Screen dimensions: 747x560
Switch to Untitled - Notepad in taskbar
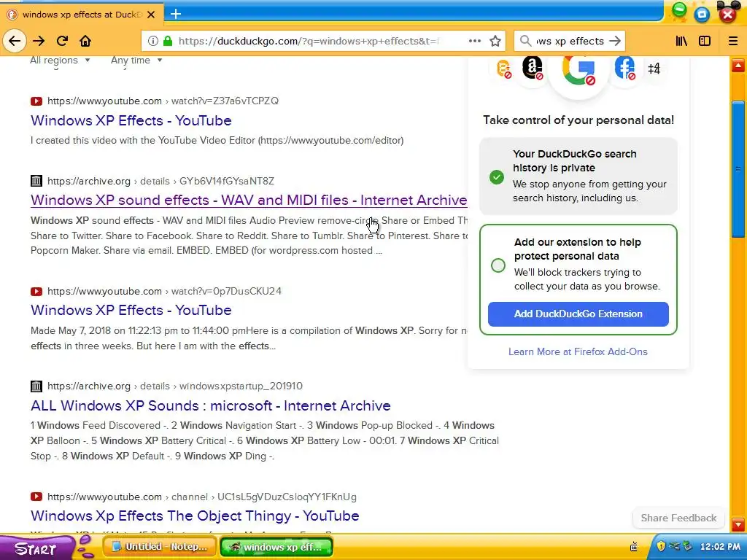point(160,547)
